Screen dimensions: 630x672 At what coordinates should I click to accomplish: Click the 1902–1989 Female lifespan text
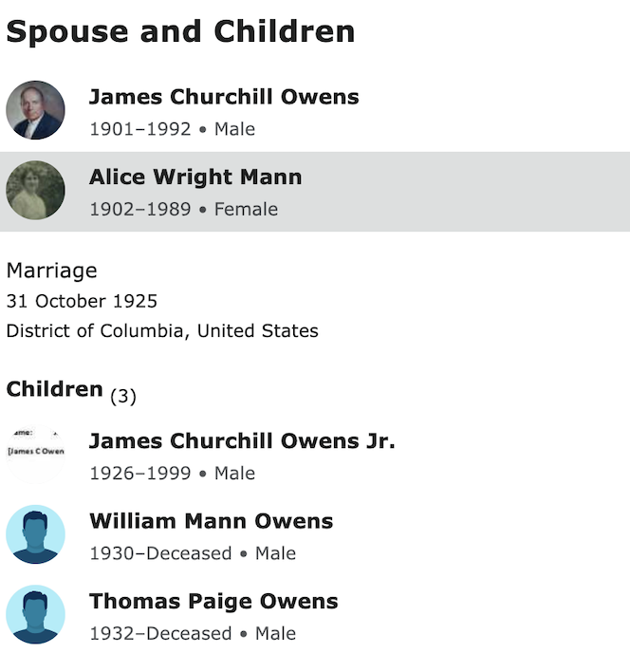[183, 209]
